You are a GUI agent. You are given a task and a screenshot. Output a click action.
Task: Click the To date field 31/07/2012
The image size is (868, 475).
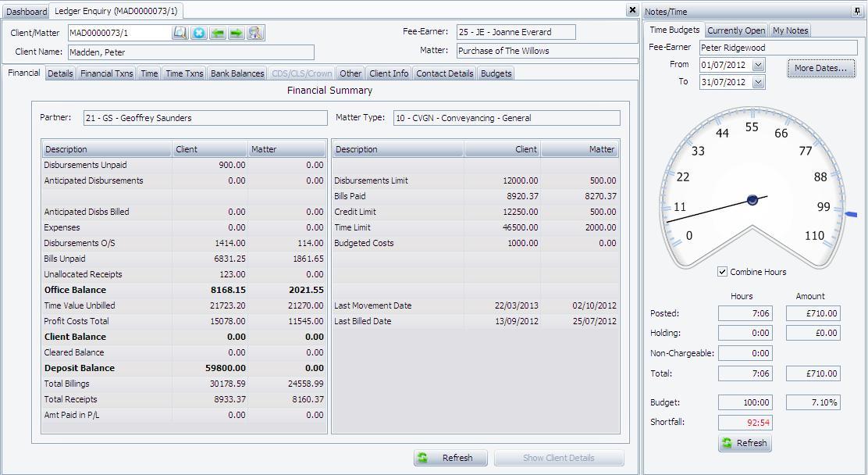[726, 82]
